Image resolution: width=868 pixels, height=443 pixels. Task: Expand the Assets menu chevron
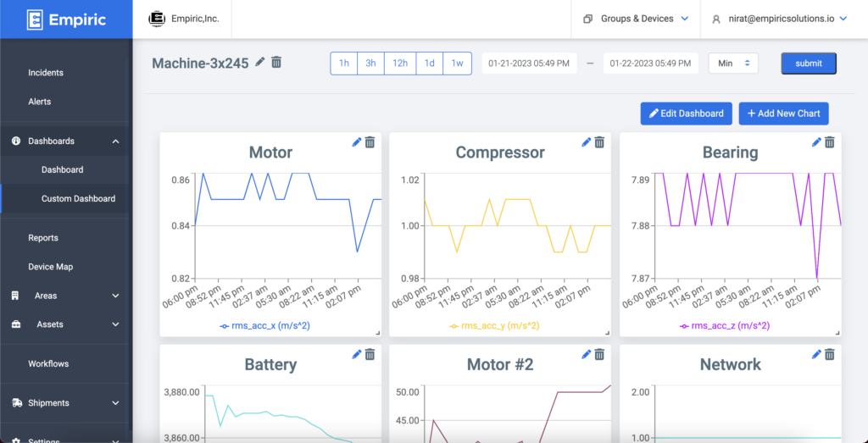115,324
